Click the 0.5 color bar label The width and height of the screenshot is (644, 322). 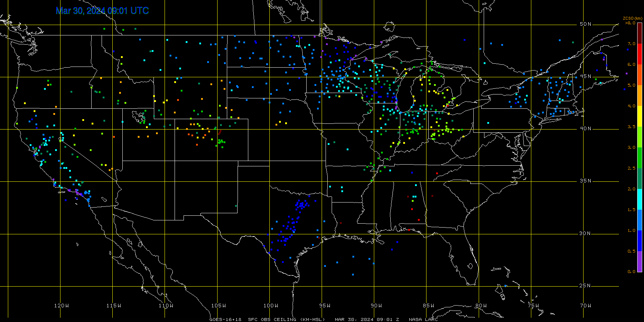pos(631,251)
